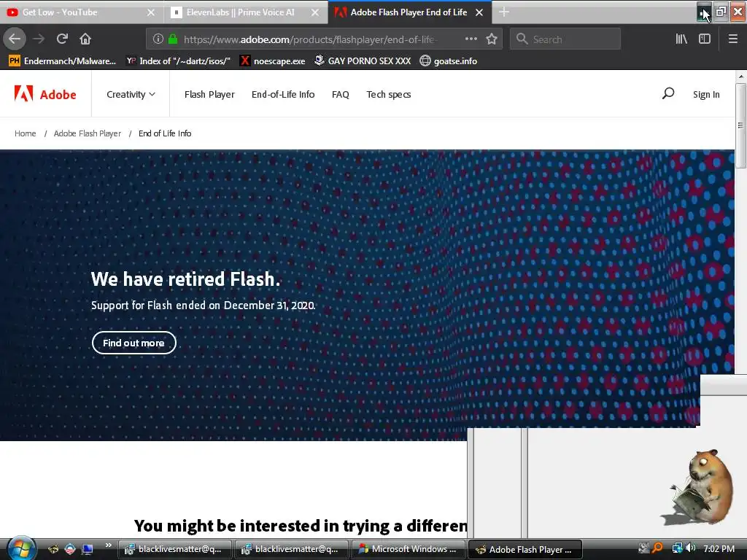The width and height of the screenshot is (747, 560).
Task: Click the "End of Life Info" breadcrumb text
Action: [x=165, y=133]
